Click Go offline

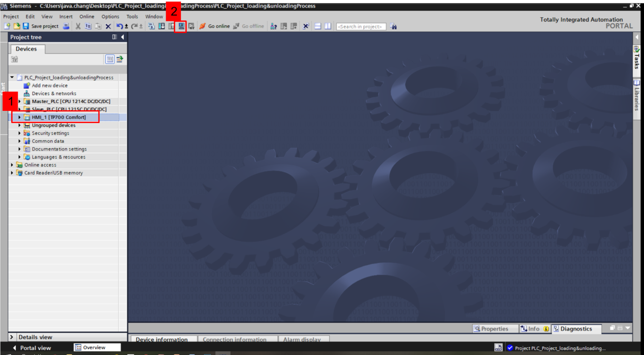pos(248,26)
